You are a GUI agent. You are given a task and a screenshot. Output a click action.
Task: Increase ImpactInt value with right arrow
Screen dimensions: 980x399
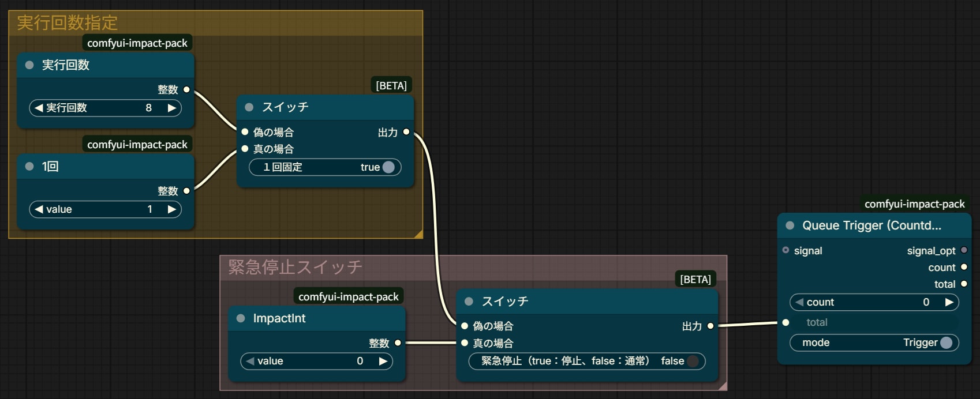point(383,361)
